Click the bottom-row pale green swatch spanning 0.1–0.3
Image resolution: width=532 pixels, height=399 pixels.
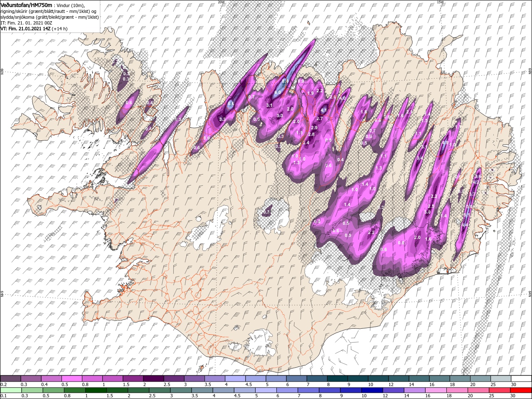point(11,390)
